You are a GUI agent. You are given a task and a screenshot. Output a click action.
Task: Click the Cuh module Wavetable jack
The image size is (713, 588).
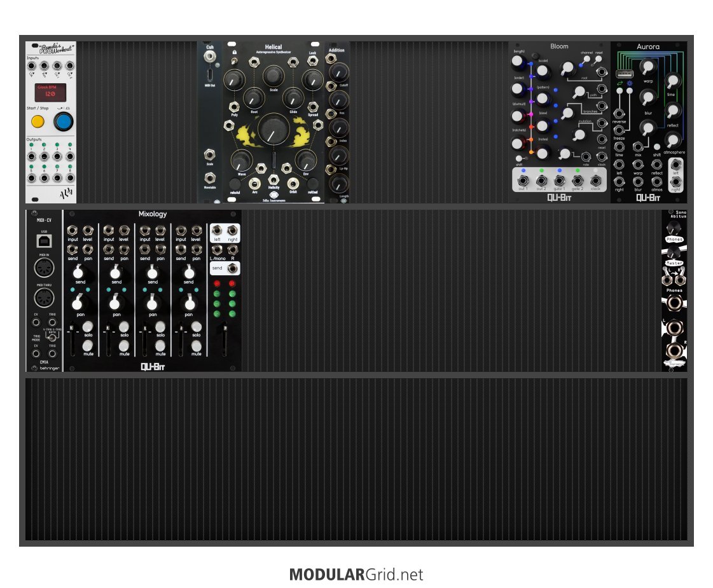210,177
